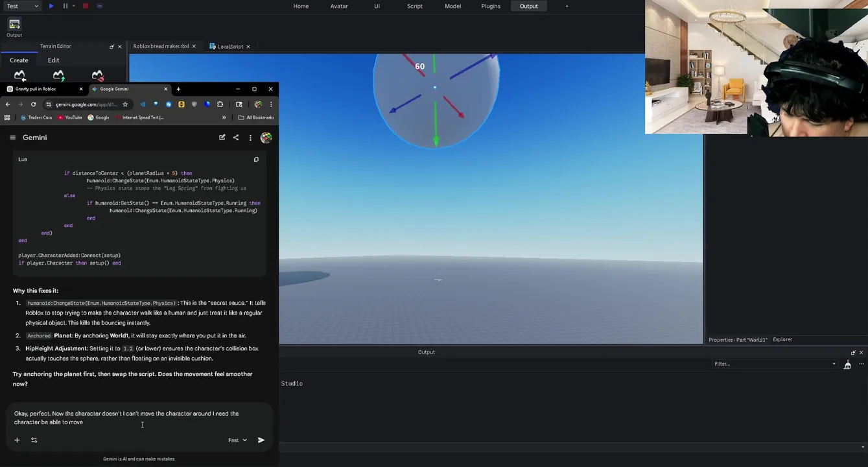Send the Gemini prompt
The width and height of the screenshot is (868, 467).
(x=261, y=440)
